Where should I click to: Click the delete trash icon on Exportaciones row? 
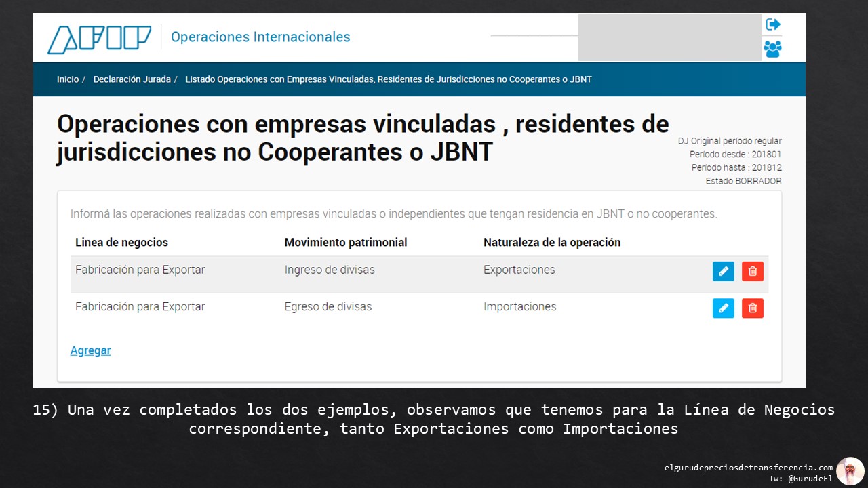[x=752, y=270]
